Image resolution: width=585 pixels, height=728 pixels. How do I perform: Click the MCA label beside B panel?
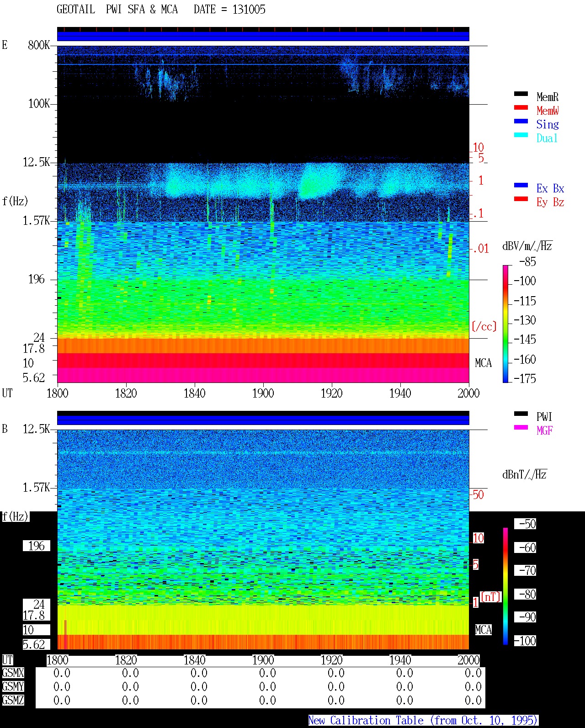coord(483,630)
